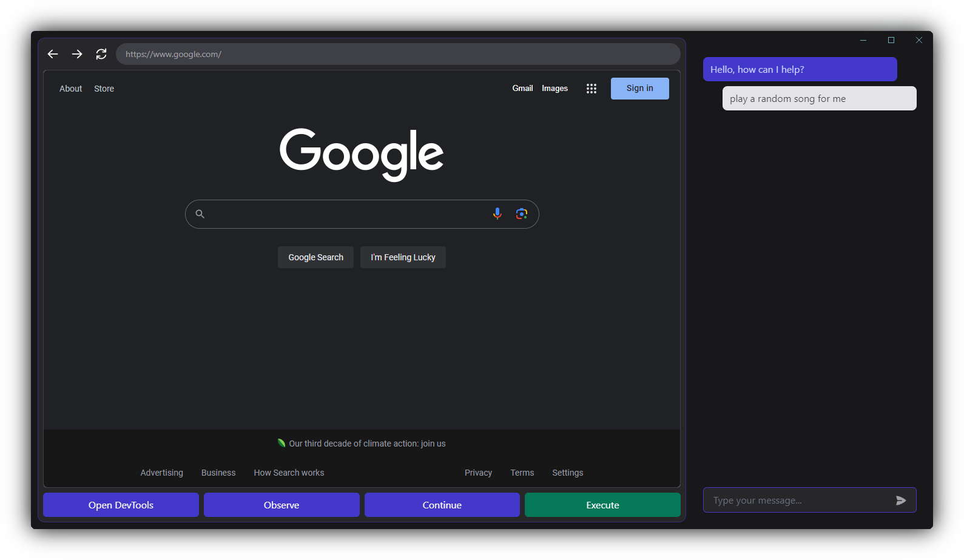Go back using the browser back arrow
This screenshot has width=964, height=560.
tap(53, 54)
